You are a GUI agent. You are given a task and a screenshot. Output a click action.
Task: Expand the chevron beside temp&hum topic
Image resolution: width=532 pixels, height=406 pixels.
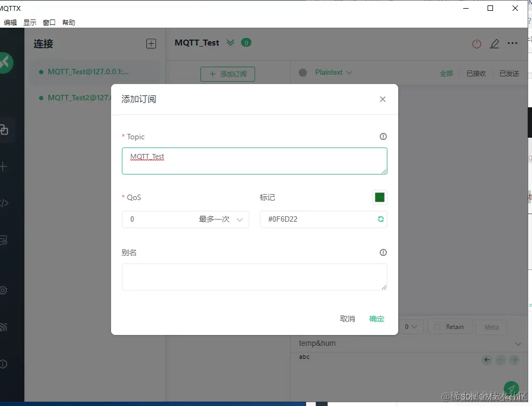518,344
